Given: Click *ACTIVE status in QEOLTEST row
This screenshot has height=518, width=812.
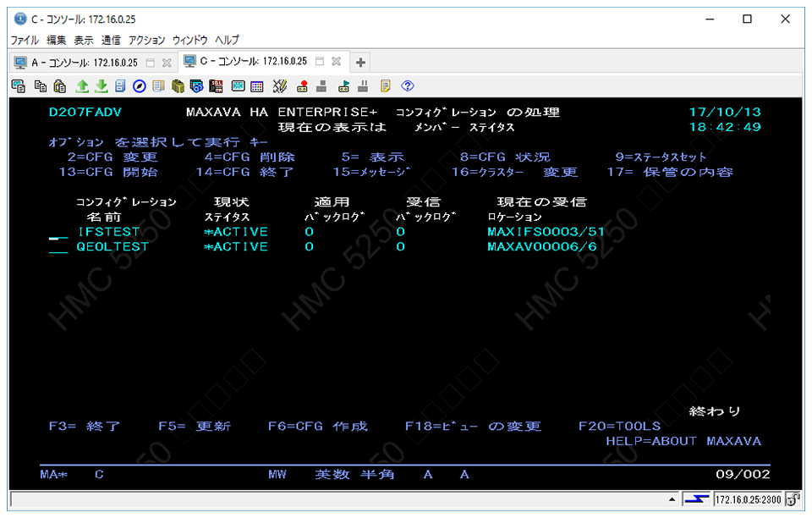Looking at the screenshot, I should coord(236,246).
